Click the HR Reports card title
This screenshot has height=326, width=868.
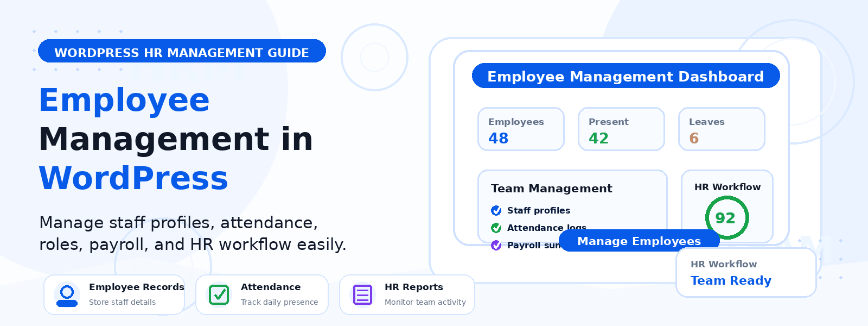tap(414, 287)
